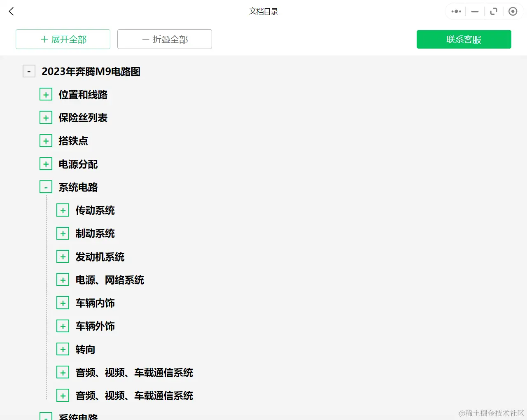Expand the 发动机系统 subsection
The image size is (527, 420).
point(63,256)
